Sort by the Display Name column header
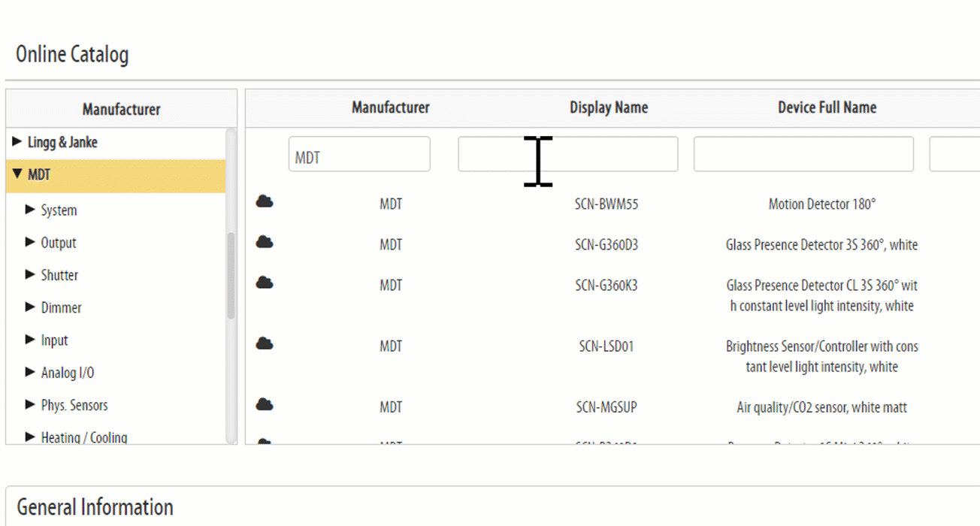 tap(609, 107)
